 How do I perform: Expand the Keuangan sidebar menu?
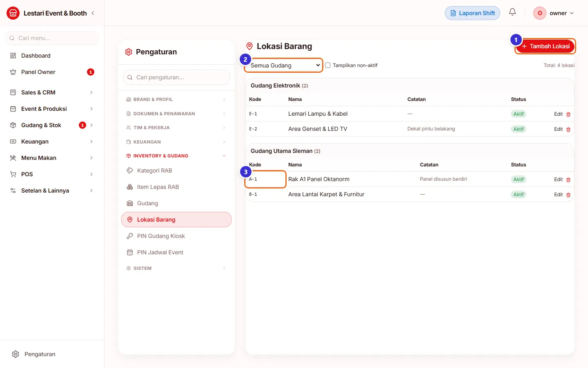[x=52, y=141]
